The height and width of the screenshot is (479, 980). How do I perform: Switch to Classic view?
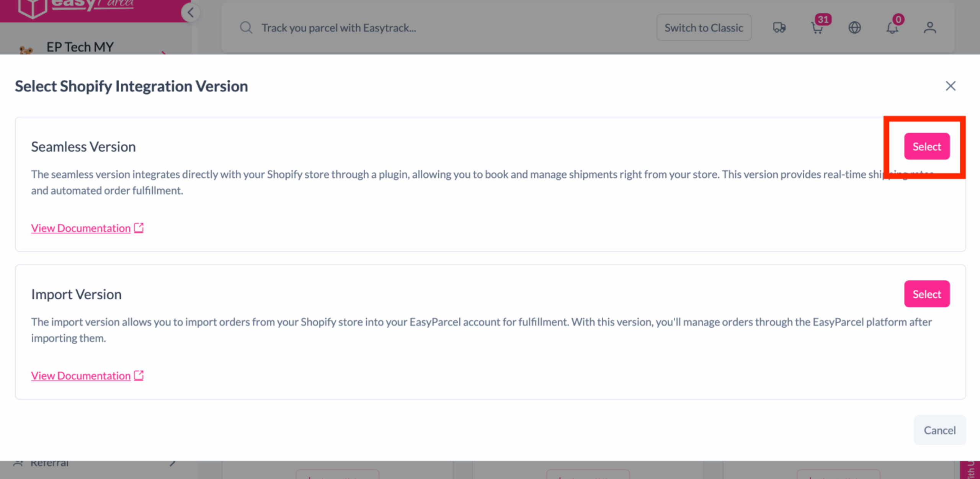click(704, 27)
